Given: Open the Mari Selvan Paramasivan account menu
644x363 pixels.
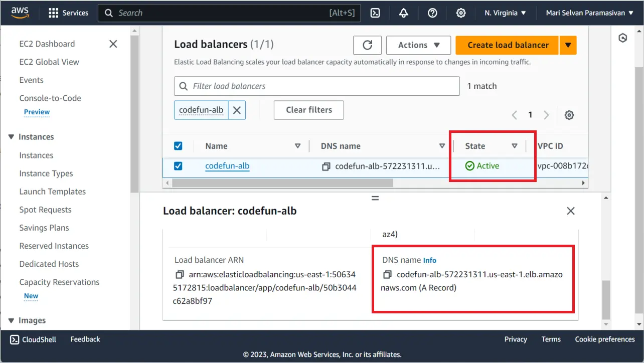Looking at the screenshot, I should pos(589,13).
